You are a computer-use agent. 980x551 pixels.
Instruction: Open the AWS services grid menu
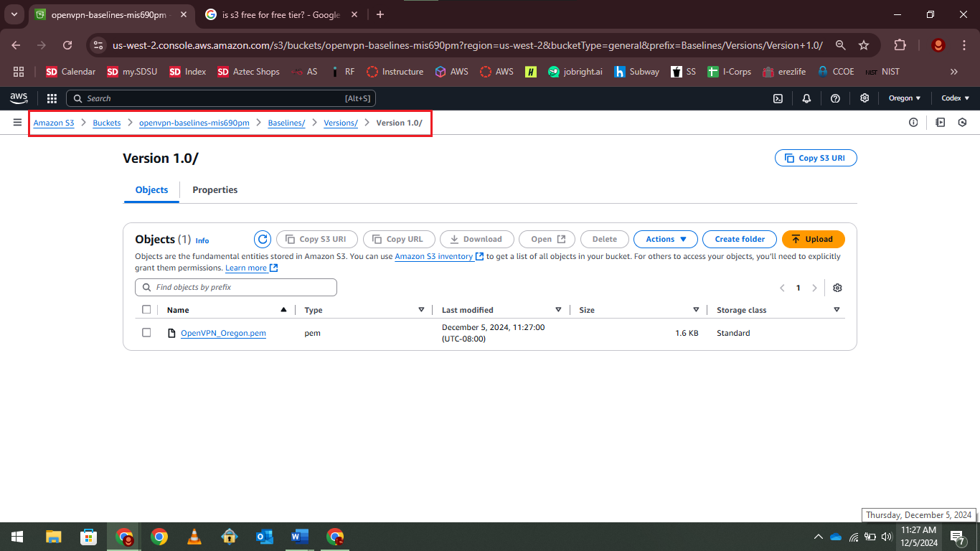(x=52, y=98)
